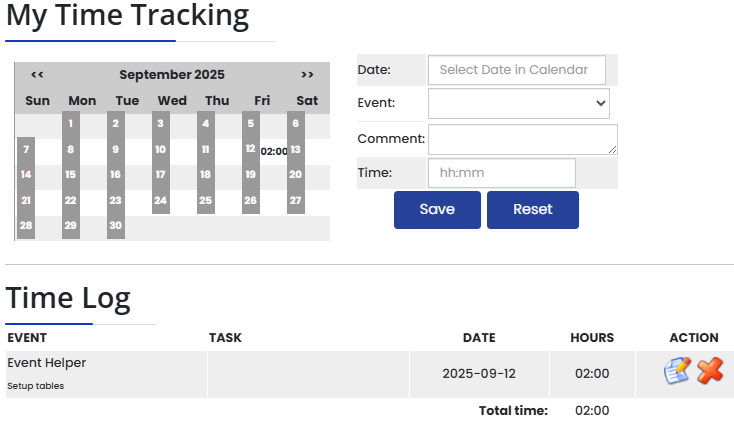Click September 6 Saturday cell
This screenshot has height=421, width=734.
(296, 124)
